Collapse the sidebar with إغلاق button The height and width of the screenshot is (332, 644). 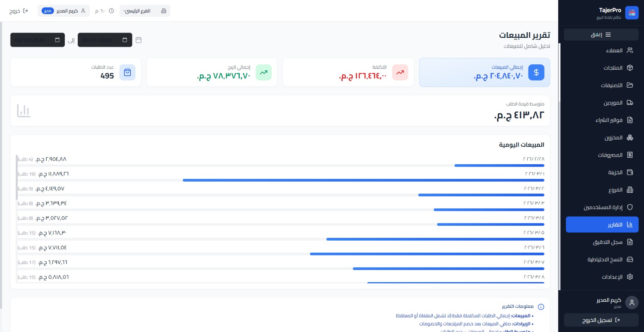[x=601, y=35]
